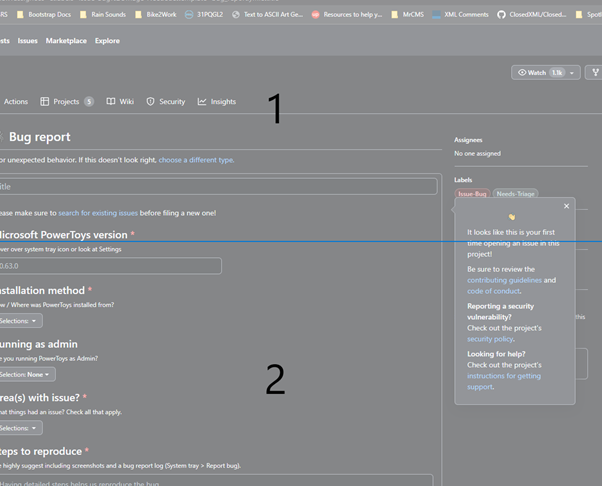Open the Wiki repository tab

coord(120,102)
